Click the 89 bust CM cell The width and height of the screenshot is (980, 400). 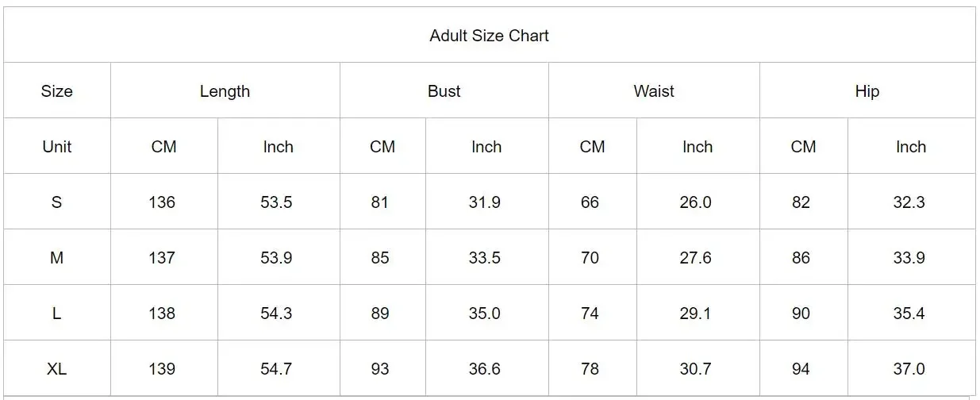[383, 313]
